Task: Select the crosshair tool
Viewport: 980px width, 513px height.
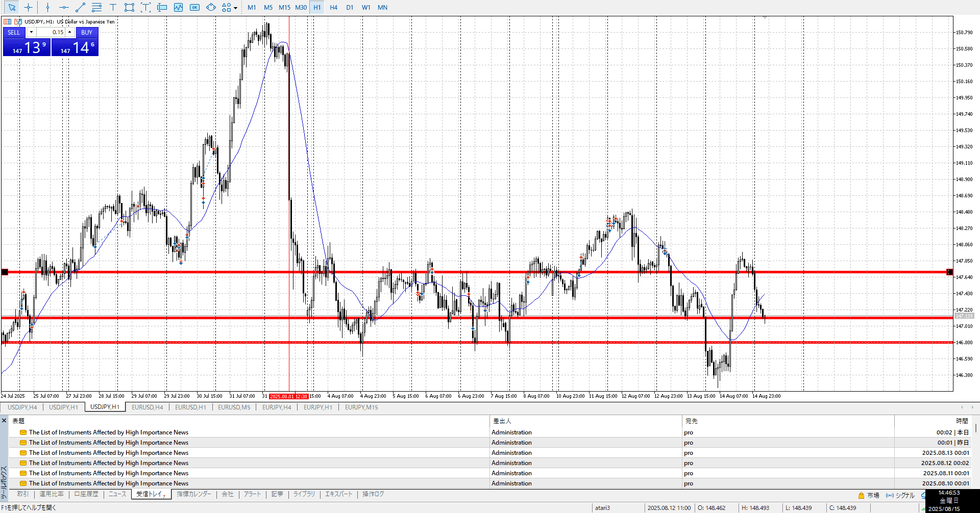Action: click(x=28, y=7)
